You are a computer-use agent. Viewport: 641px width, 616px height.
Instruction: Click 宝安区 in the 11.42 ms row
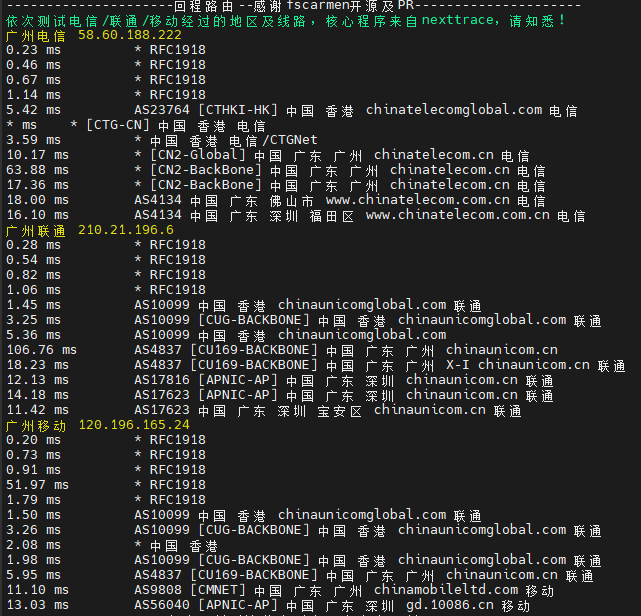coord(340,411)
